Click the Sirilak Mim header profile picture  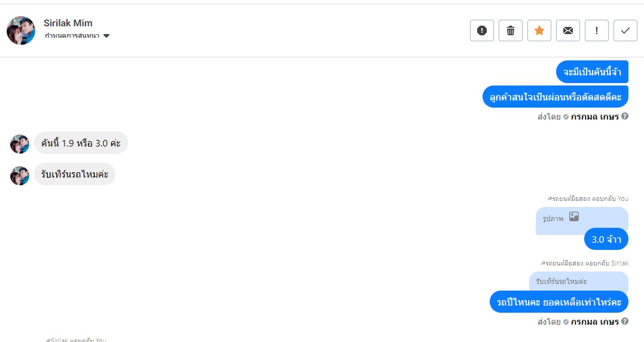coord(21,30)
